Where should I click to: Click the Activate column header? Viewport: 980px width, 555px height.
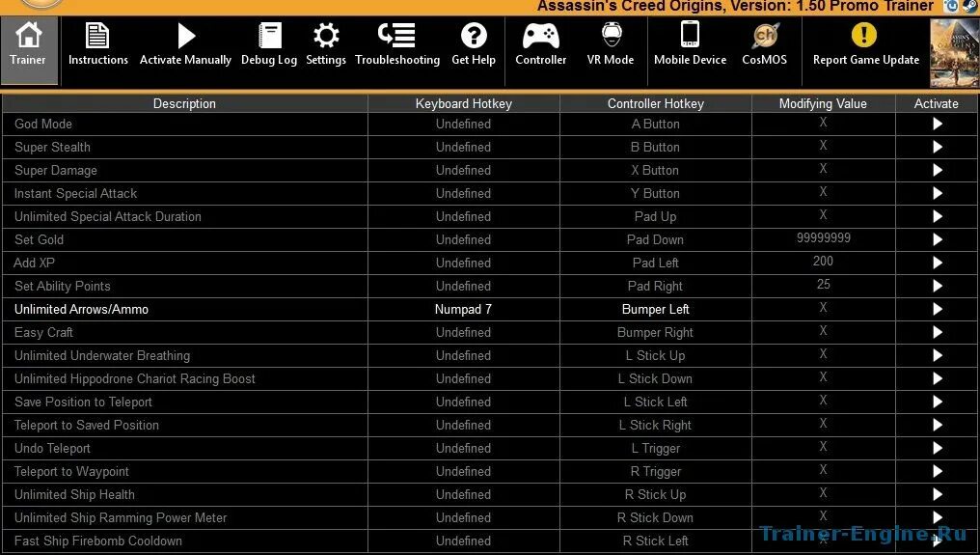(x=937, y=103)
